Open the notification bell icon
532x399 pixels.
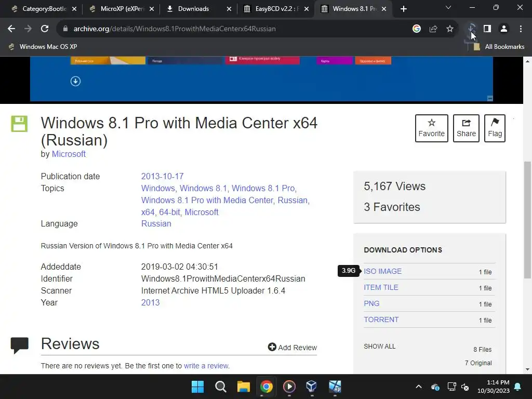(x=518, y=387)
